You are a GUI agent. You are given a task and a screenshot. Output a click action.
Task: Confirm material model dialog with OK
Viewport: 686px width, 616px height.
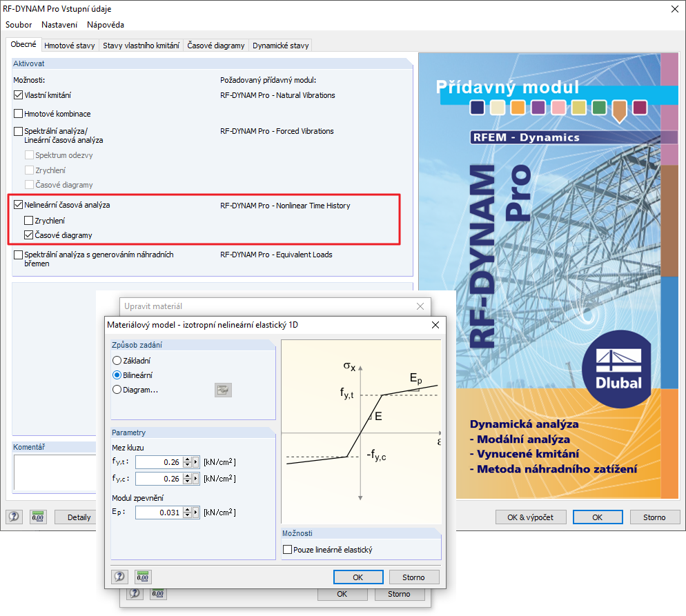tap(358, 577)
